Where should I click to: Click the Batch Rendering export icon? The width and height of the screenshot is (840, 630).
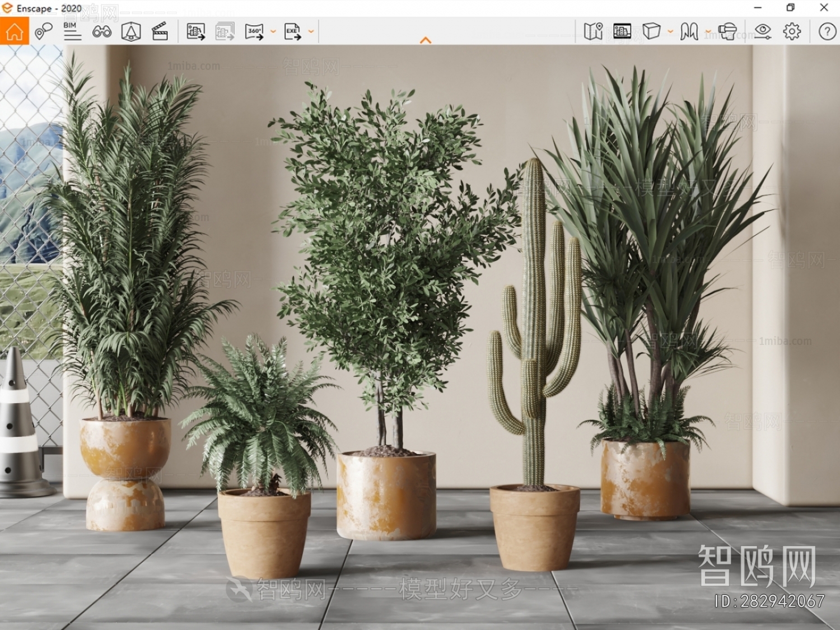tap(225, 31)
